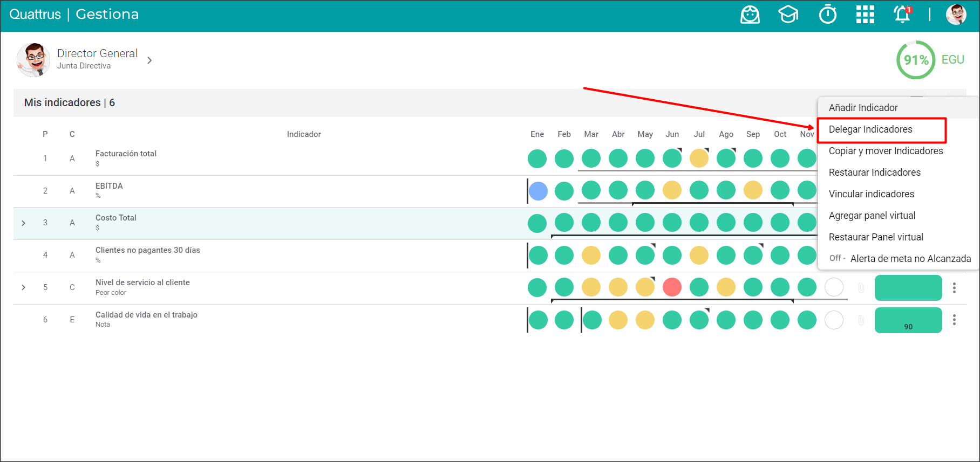Choose Añadir Indicador menu option
The image size is (980, 462).
point(863,108)
